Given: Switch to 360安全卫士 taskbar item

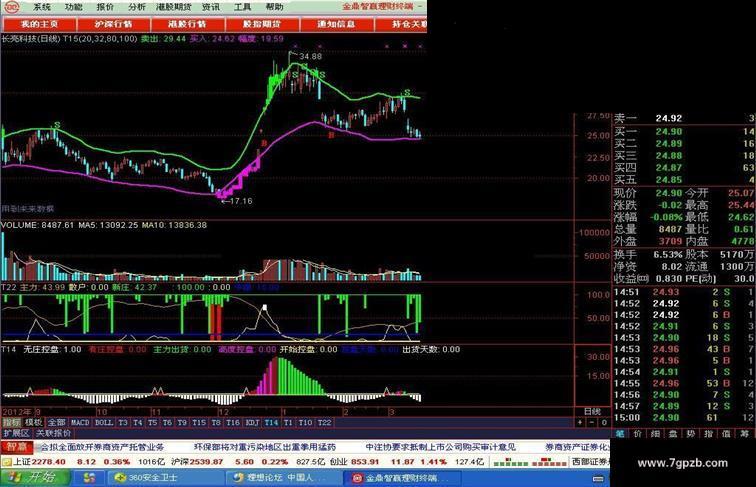Looking at the screenshot, I should [166, 478].
